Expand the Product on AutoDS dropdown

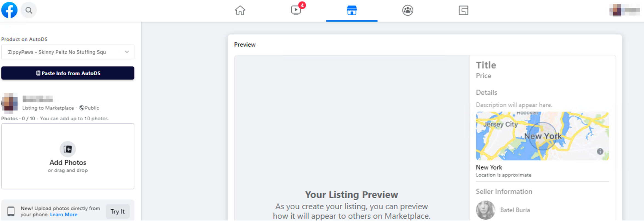(68, 52)
